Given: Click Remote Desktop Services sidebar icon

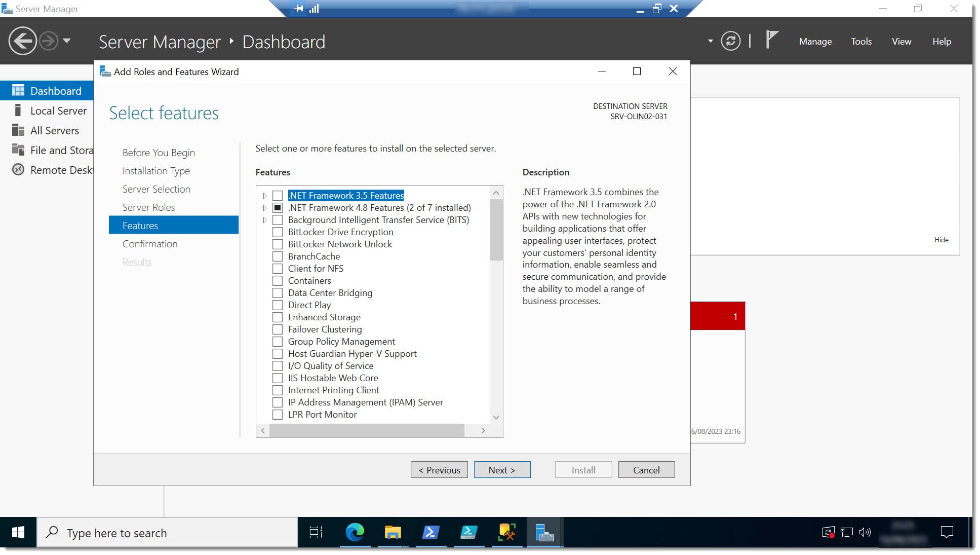Looking at the screenshot, I should coord(18,170).
